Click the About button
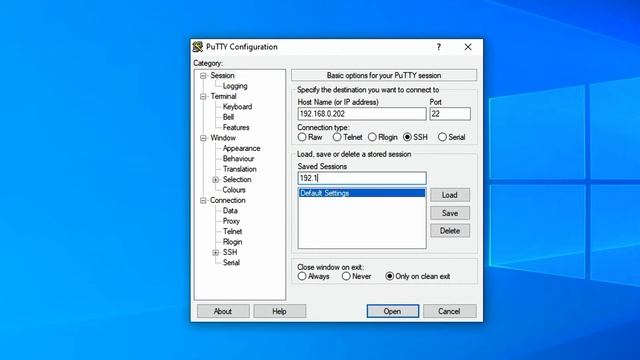This screenshot has height=360, width=640. [223, 311]
